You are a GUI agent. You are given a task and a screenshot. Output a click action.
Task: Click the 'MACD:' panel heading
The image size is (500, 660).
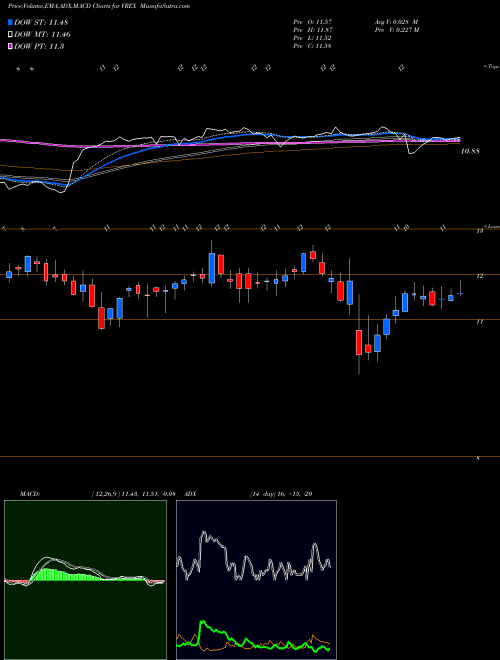(30, 494)
